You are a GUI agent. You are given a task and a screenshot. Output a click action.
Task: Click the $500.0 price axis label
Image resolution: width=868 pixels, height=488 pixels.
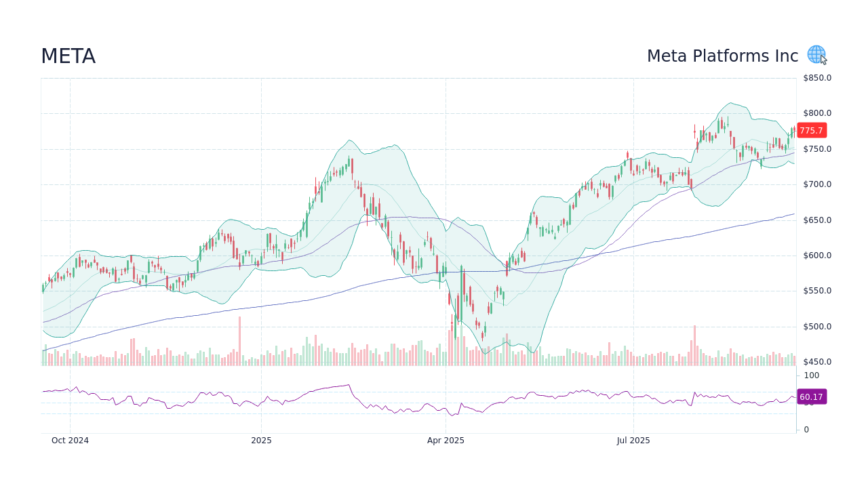[817, 327]
